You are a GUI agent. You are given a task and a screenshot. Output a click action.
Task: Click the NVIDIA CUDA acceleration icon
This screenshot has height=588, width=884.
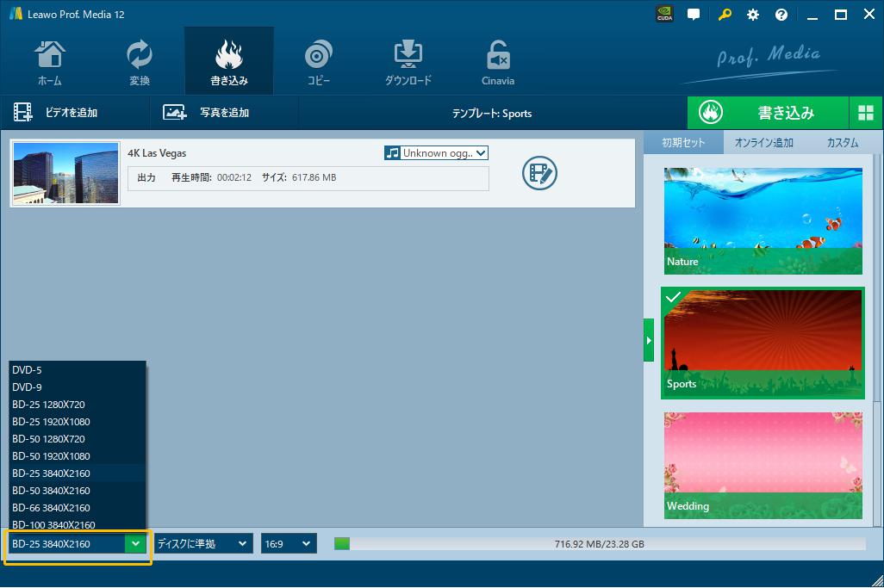[664, 15]
